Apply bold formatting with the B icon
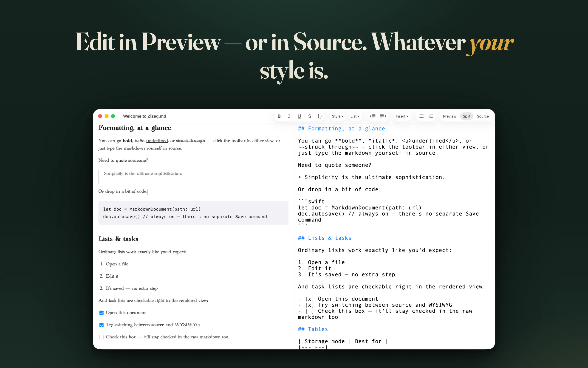588x368 pixels. (x=279, y=116)
